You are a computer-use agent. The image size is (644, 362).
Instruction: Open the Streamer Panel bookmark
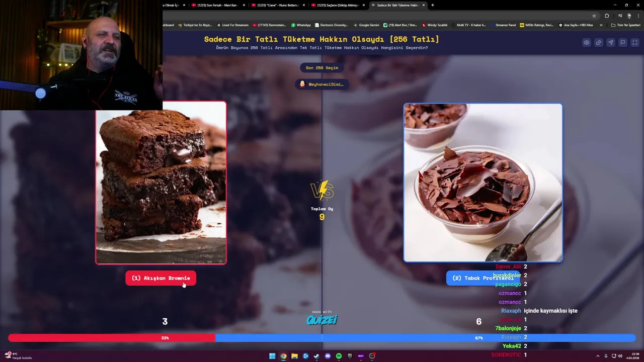(x=503, y=25)
